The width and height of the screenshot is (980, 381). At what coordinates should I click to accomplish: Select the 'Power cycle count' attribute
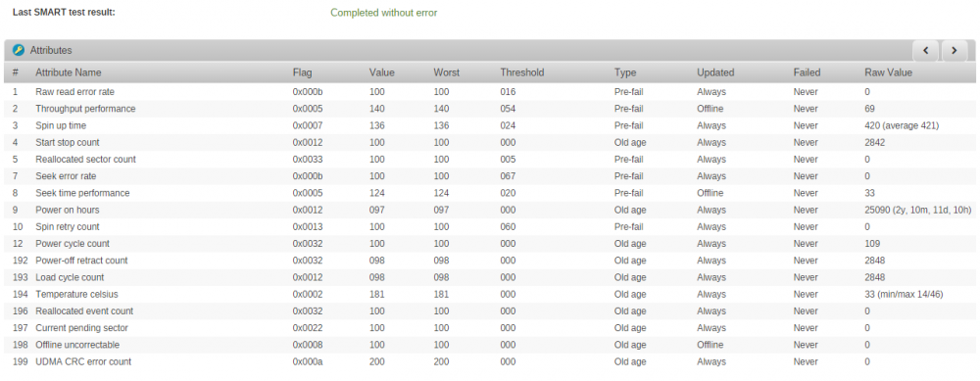click(73, 244)
